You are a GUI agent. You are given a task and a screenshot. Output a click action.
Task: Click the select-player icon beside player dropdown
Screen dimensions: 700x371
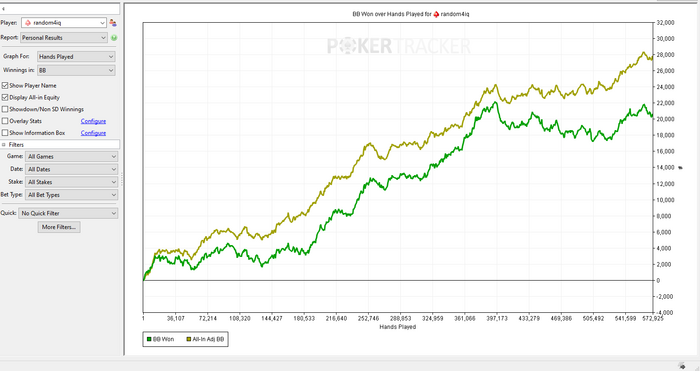113,23
